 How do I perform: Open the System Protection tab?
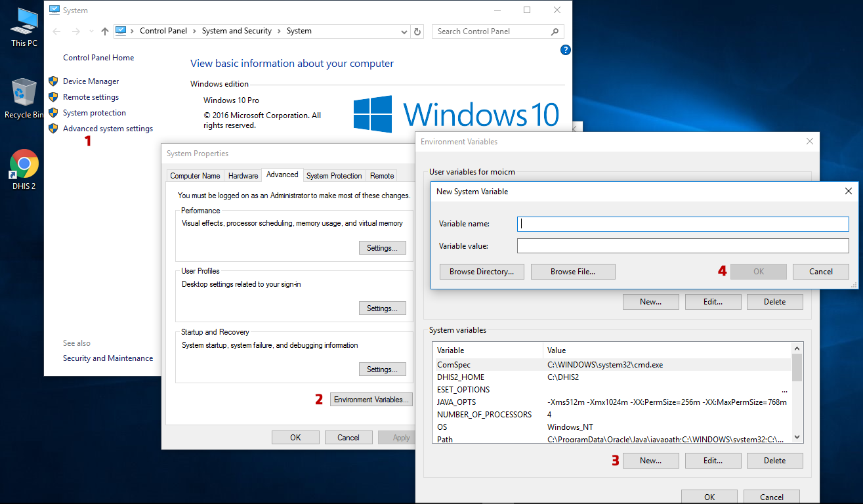[334, 176]
